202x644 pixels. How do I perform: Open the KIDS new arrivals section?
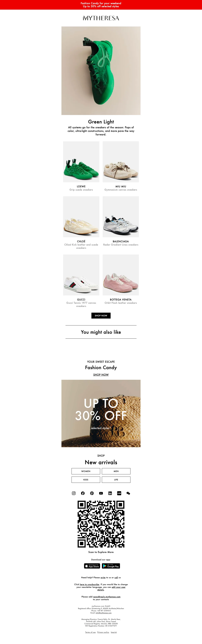click(86, 479)
